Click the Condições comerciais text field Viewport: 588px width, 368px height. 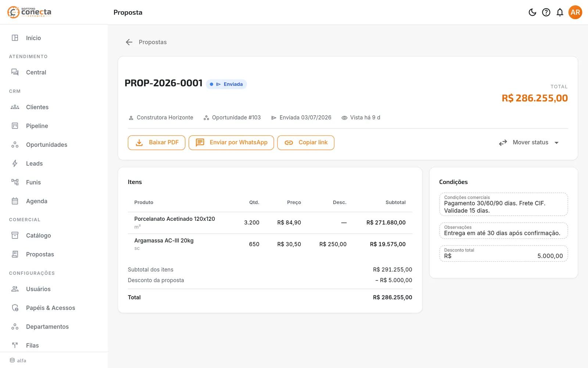coord(503,205)
